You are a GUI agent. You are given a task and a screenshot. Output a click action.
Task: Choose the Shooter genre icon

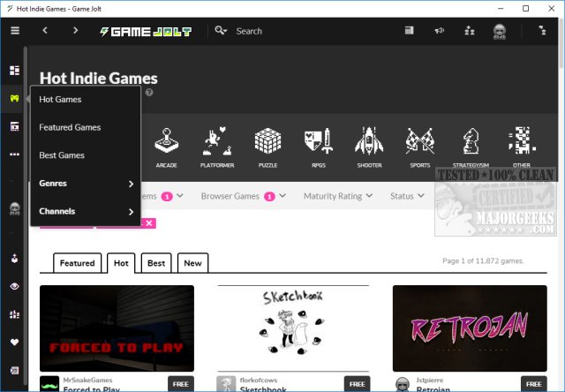(x=369, y=147)
